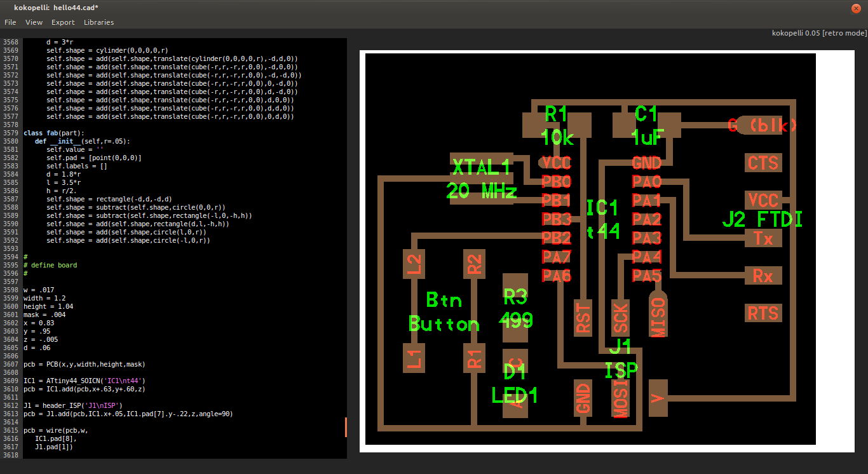Click the R3 499 resistor label
The image size is (868, 474).
click(515, 308)
